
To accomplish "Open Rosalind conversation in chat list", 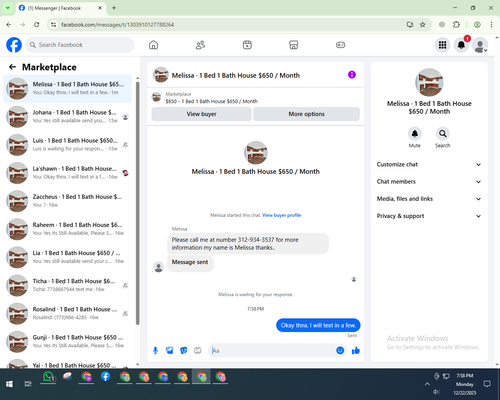I will coord(67,313).
